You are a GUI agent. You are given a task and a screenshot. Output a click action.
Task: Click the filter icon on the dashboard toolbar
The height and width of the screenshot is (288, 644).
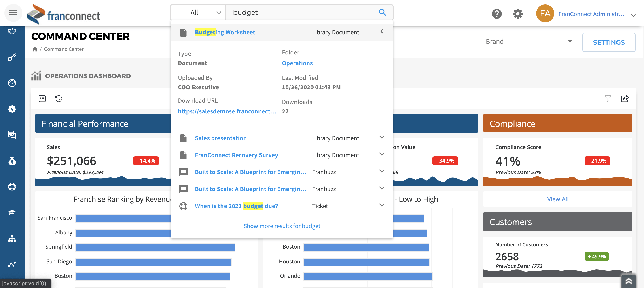pos(608,99)
